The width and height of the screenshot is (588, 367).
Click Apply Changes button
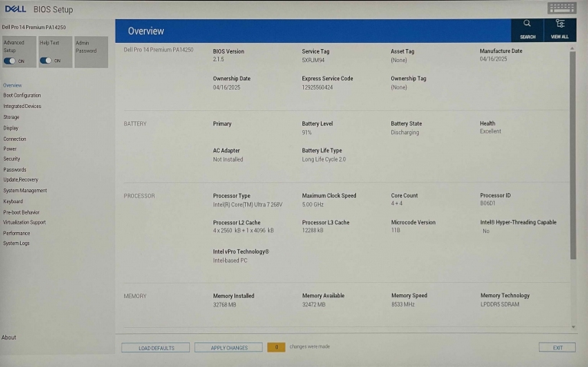click(229, 348)
